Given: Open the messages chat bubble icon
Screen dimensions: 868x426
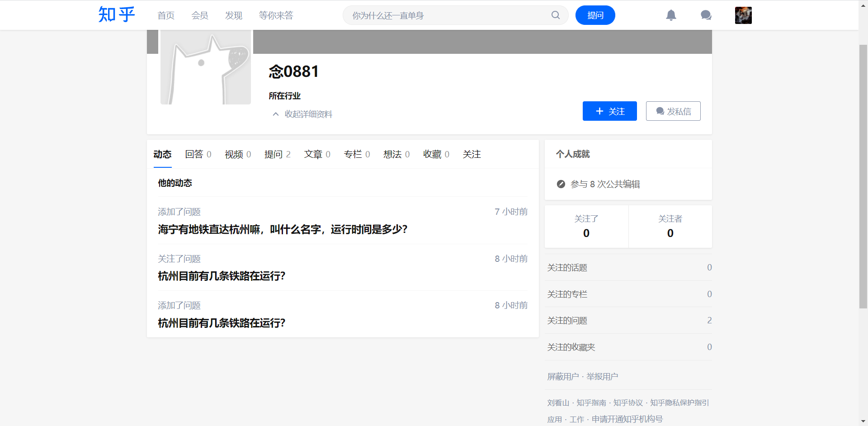Looking at the screenshot, I should [706, 15].
